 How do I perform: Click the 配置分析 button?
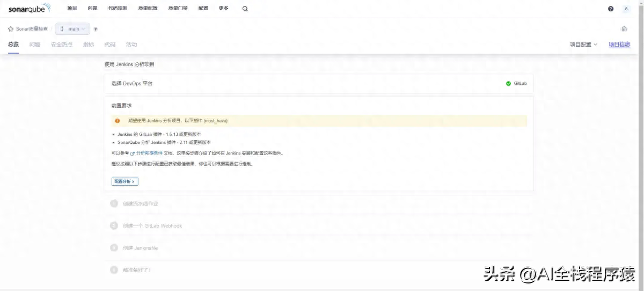125,181
